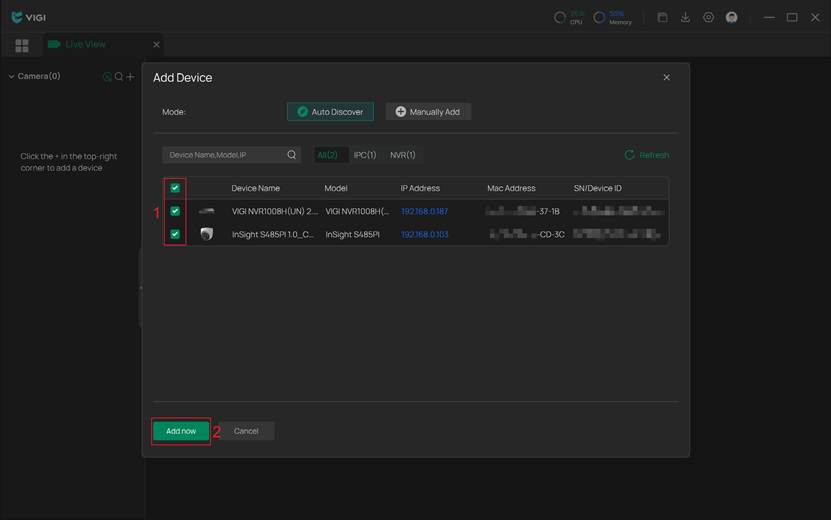Viewport: 831px width, 520px height.
Task: Click the NVR device thumbnail icon
Action: click(207, 211)
